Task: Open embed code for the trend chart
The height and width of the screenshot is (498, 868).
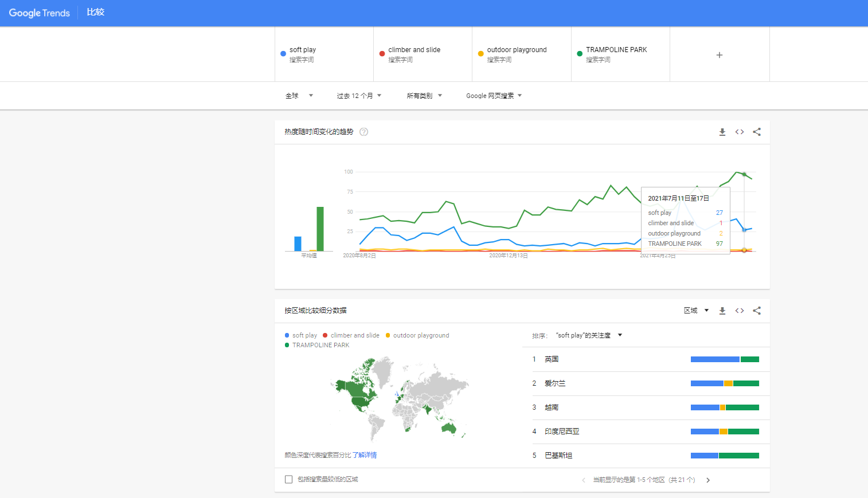Action: (x=740, y=132)
